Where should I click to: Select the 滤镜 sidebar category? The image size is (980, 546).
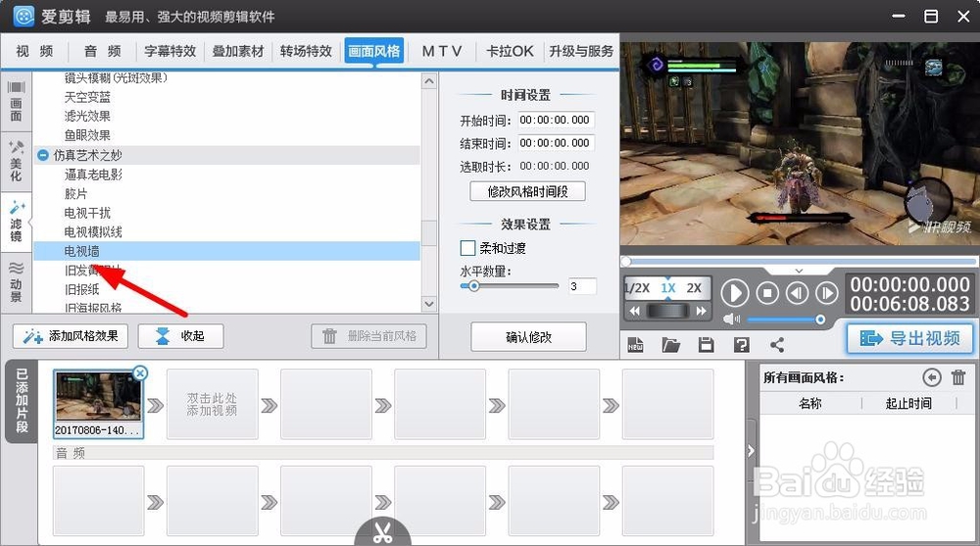[17, 222]
